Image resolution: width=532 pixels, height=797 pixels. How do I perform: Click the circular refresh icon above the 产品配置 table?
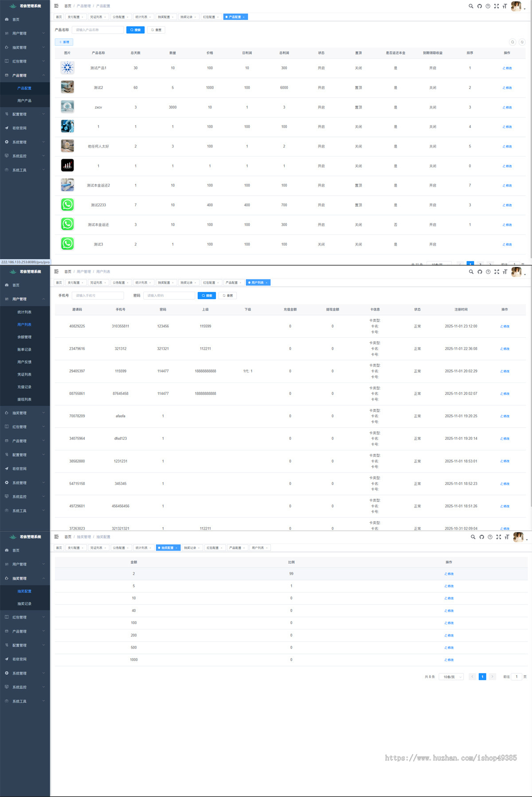522,42
